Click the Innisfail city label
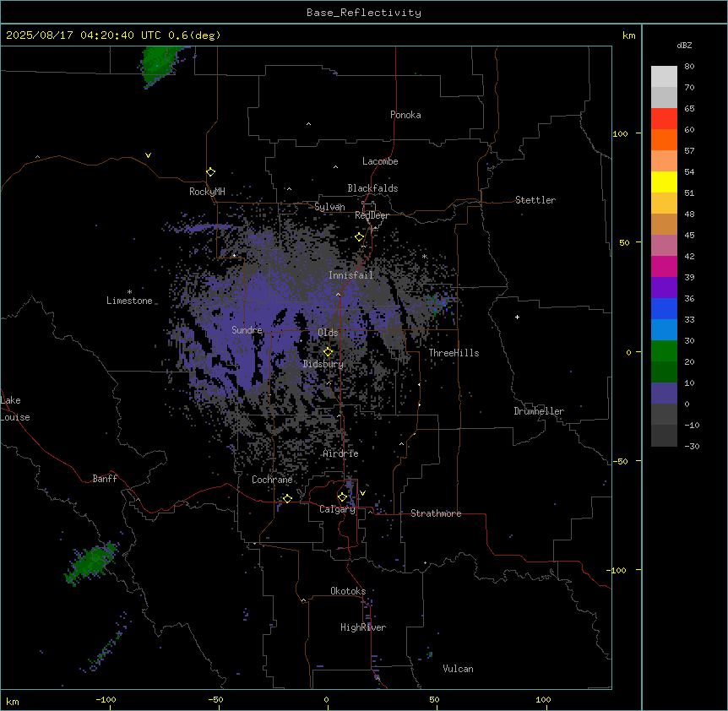 coord(350,275)
